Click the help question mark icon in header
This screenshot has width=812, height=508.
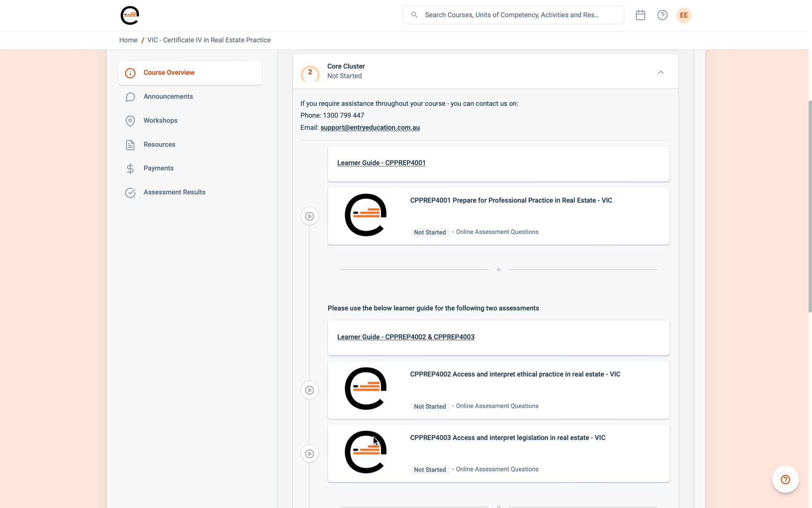tap(662, 15)
